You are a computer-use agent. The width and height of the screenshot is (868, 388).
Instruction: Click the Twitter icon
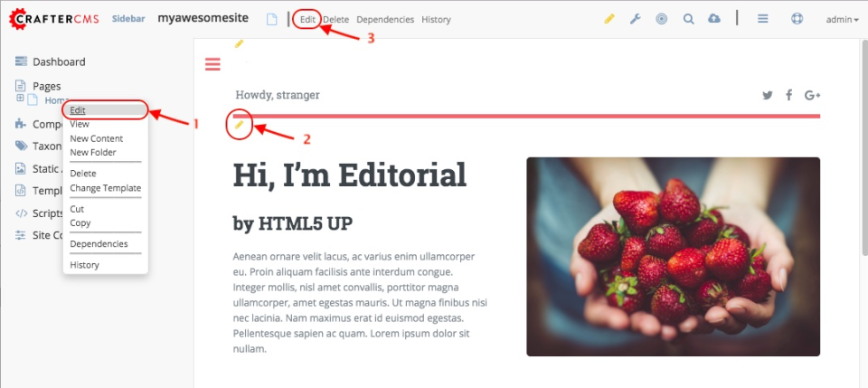pyautogui.click(x=768, y=95)
